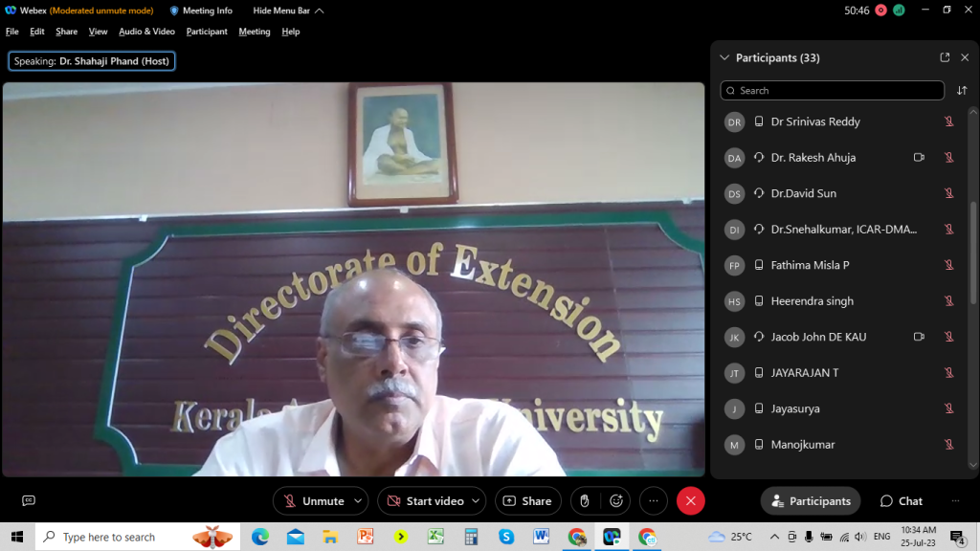Open panel options ellipsis beside Chat
This screenshot has height=551, width=980.
click(x=955, y=501)
